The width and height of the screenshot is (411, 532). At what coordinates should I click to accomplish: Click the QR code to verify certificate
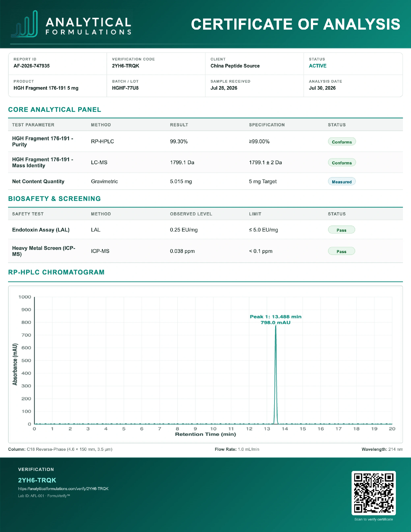coord(374,493)
